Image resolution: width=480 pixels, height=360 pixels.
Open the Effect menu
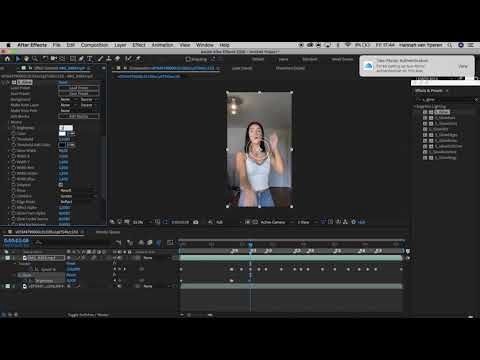tap(139, 45)
